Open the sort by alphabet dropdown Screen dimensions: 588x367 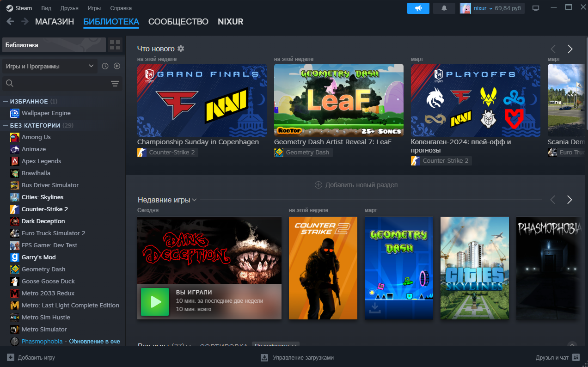pos(276,345)
